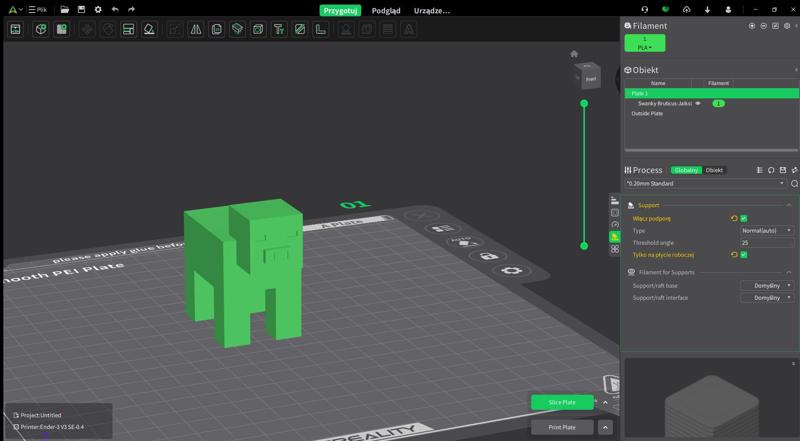Screen dimensions: 800x441
Task: Click the Threshold angle input field
Action: click(x=766, y=242)
